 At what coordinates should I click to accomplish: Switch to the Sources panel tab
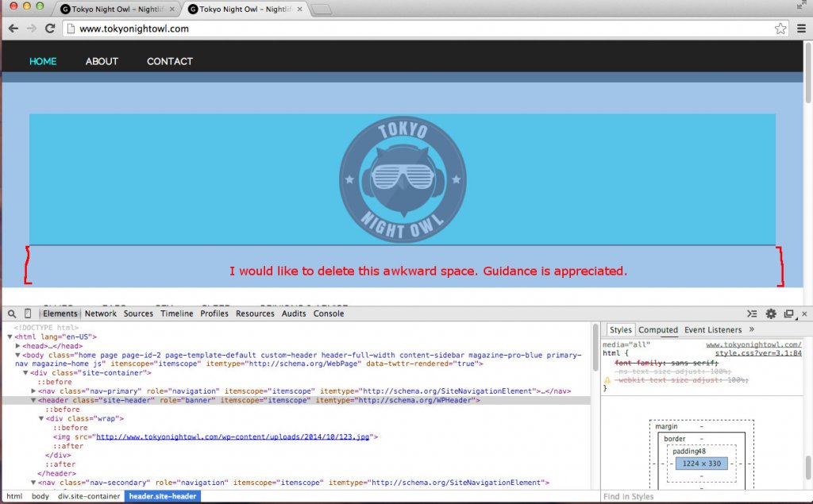[x=138, y=314]
